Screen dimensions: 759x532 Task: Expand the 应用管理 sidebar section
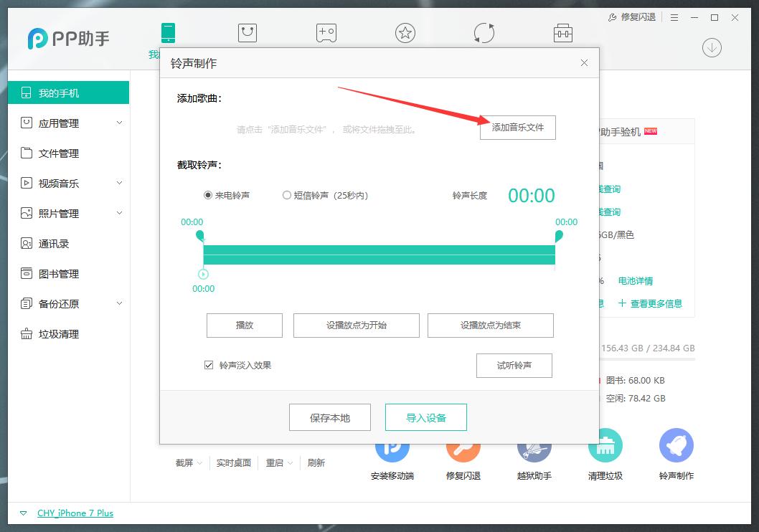pyautogui.click(x=68, y=123)
